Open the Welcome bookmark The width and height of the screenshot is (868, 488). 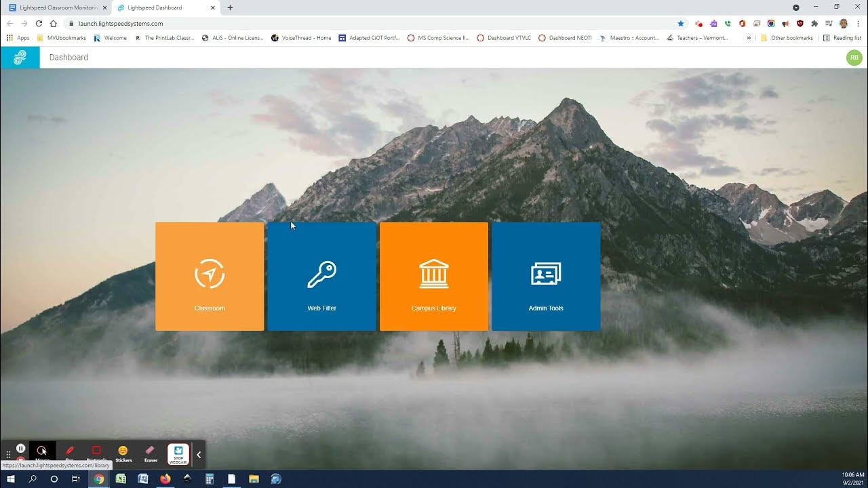(x=110, y=38)
